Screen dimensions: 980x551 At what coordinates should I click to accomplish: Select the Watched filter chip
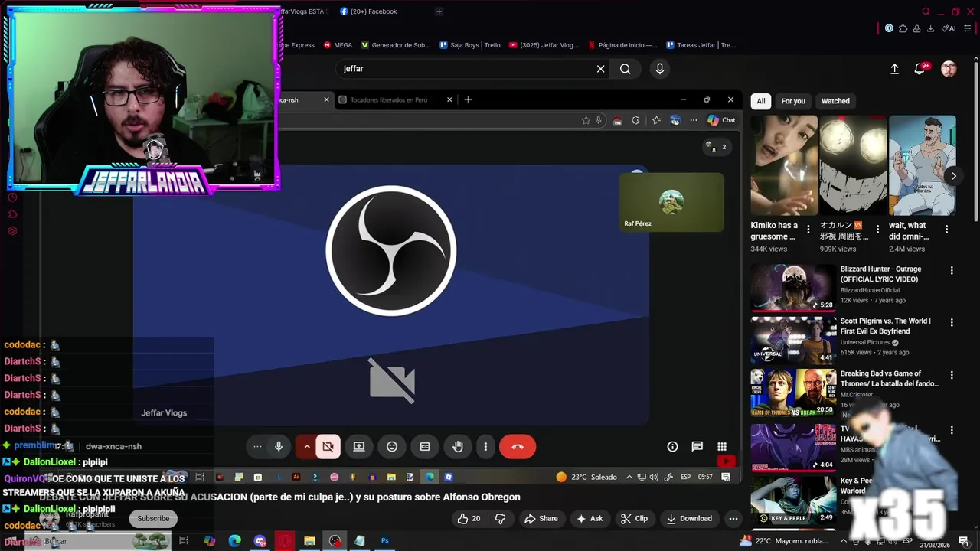[x=835, y=101]
